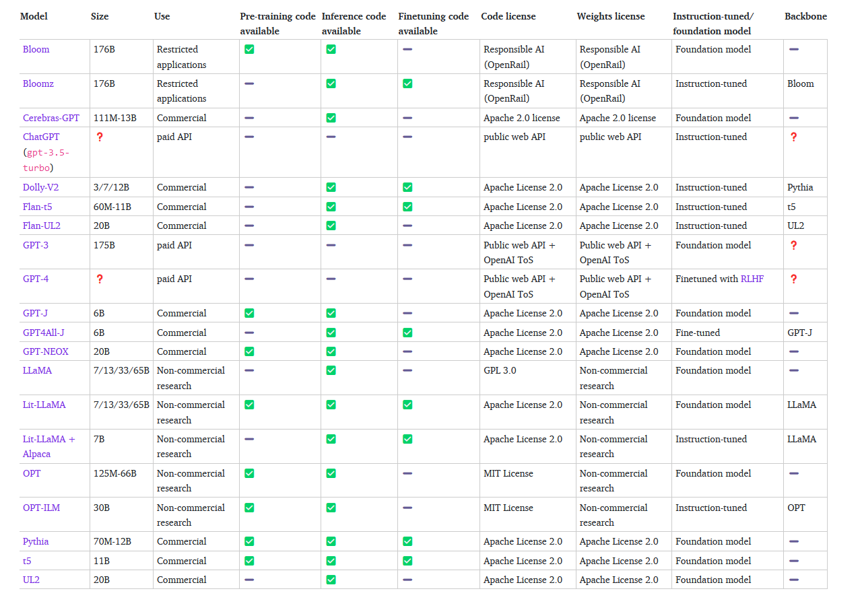Select Lit-LLaMA + Alpaca pre-training code dash

(x=249, y=439)
